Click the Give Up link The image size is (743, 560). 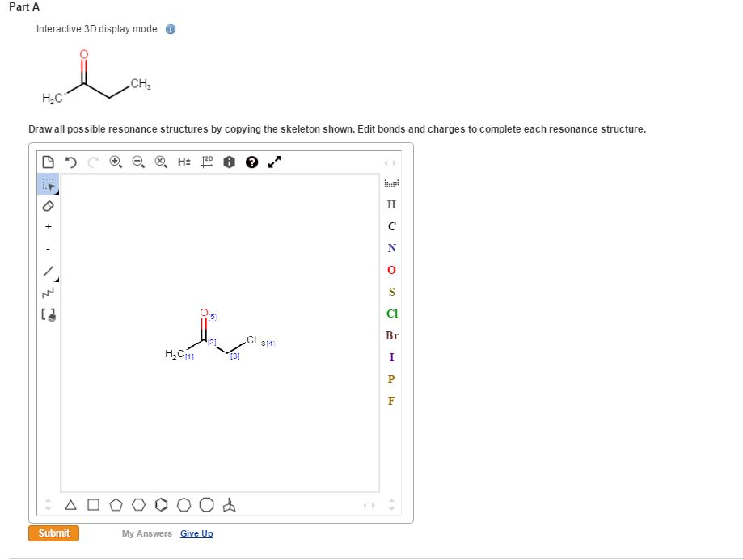(196, 533)
